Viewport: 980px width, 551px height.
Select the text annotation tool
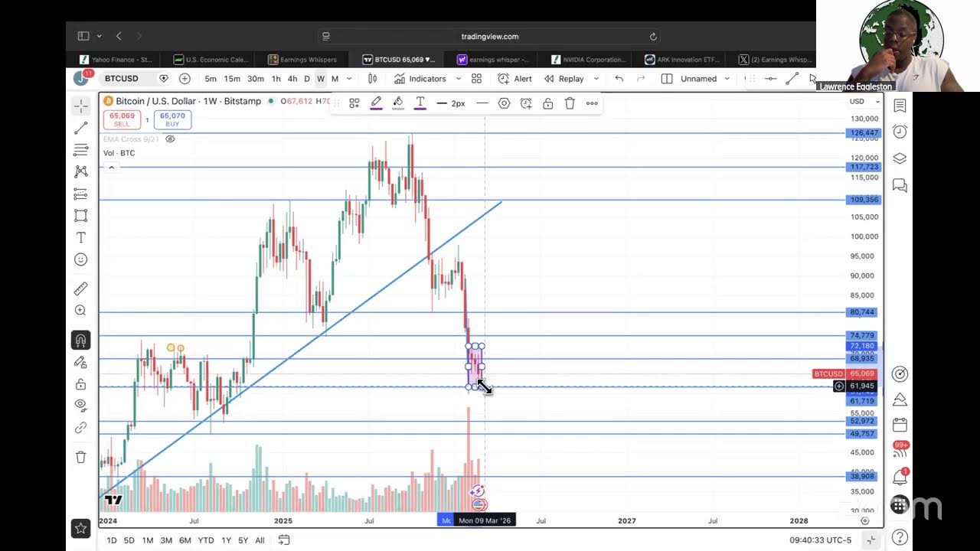click(80, 238)
